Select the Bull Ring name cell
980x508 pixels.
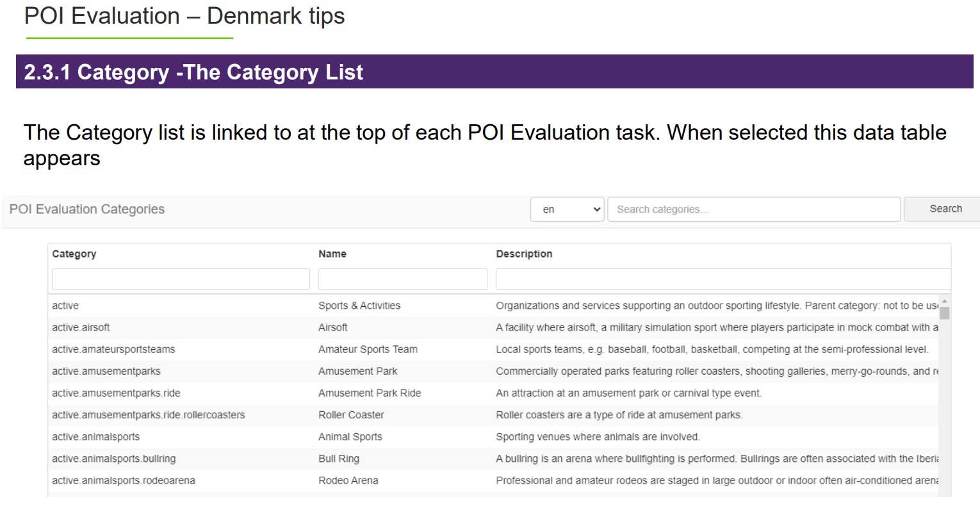pyautogui.click(x=339, y=459)
